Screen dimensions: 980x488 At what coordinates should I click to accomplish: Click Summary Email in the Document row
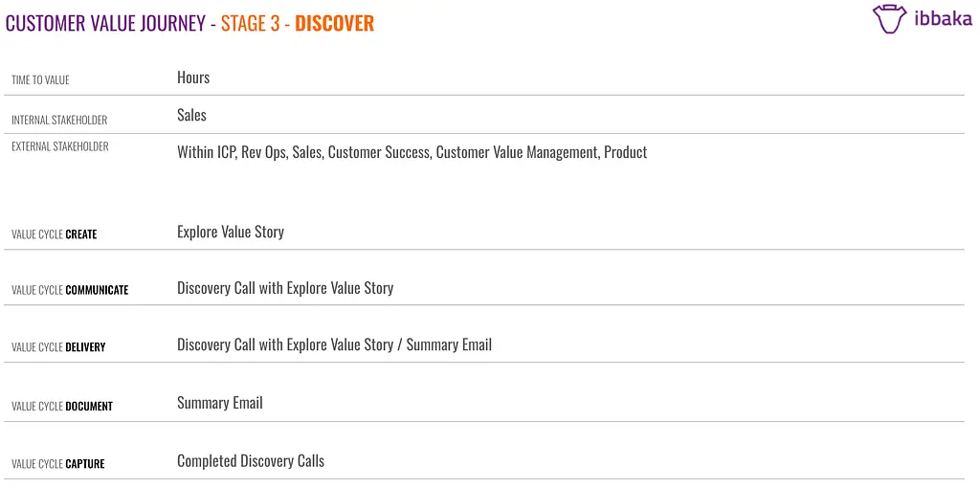(220, 403)
